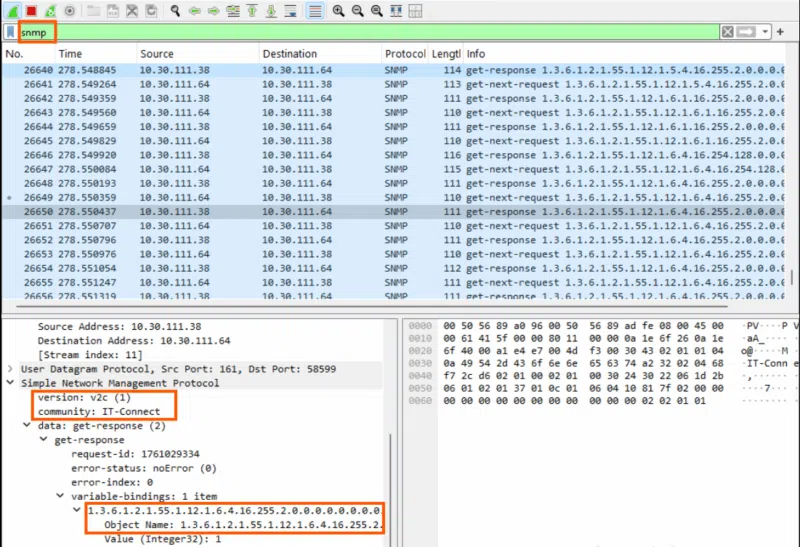
Task: Go to a specified packet icon
Action: click(233, 11)
